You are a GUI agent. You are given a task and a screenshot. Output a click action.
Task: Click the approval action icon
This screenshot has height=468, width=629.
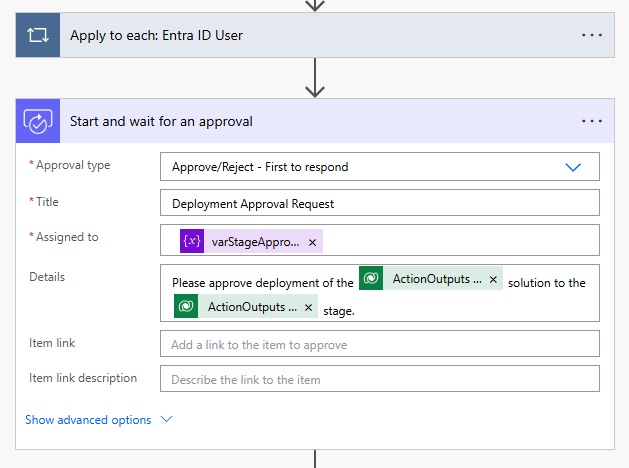pos(38,121)
